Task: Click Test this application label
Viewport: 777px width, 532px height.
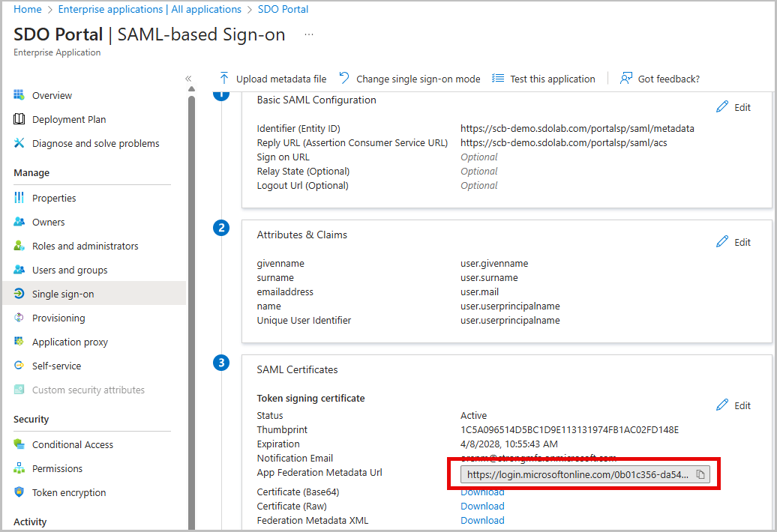Action: [553, 79]
